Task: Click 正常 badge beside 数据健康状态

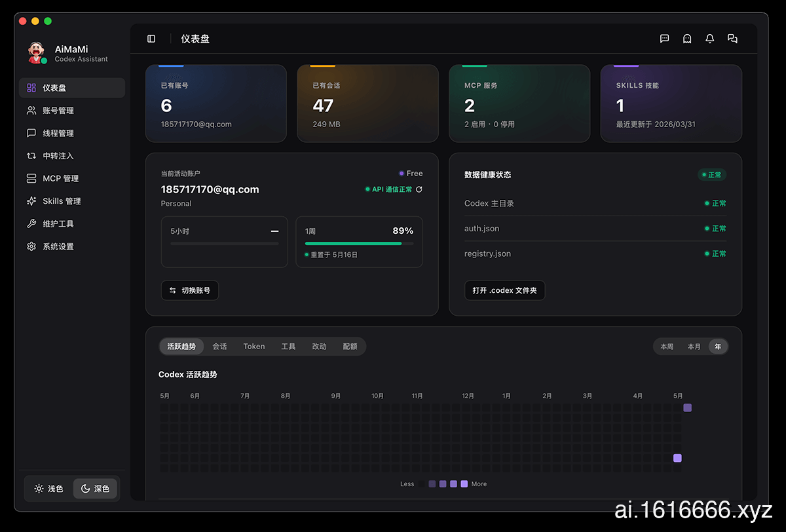Action: 711,175
